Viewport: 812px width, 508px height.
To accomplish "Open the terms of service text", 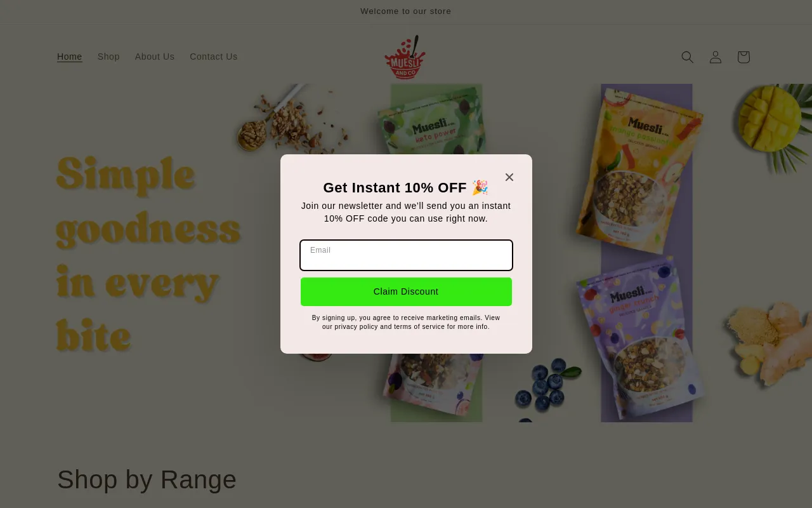I will [x=419, y=327].
